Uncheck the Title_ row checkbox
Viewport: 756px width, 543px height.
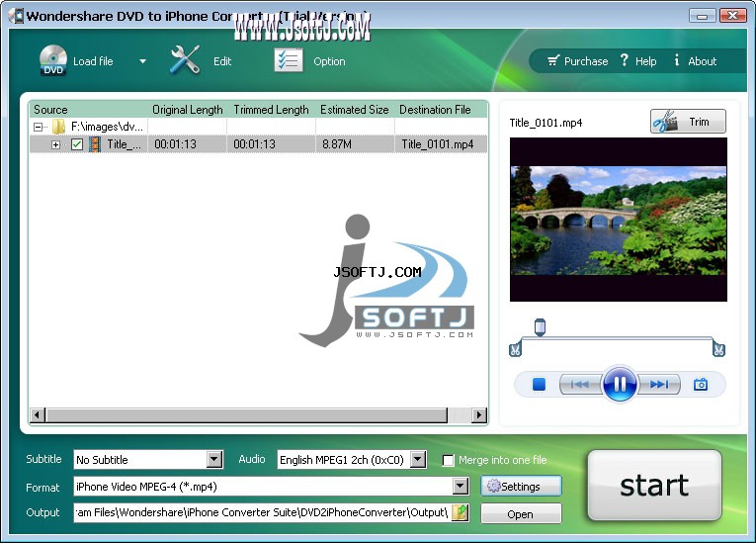pos(77,144)
